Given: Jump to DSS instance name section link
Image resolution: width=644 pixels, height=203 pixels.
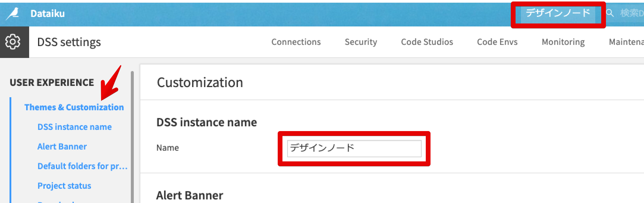Looking at the screenshot, I should click(x=75, y=127).
